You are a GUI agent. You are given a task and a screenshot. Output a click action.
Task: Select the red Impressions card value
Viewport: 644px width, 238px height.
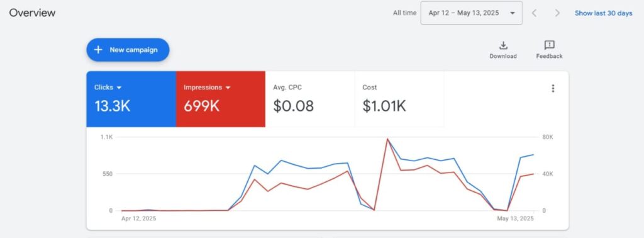(201, 106)
